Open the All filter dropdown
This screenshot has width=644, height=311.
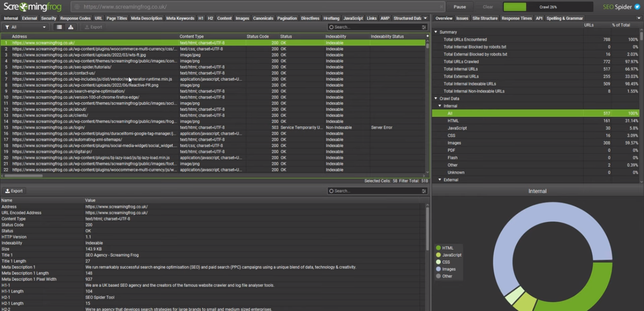pyautogui.click(x=25, y=27)
